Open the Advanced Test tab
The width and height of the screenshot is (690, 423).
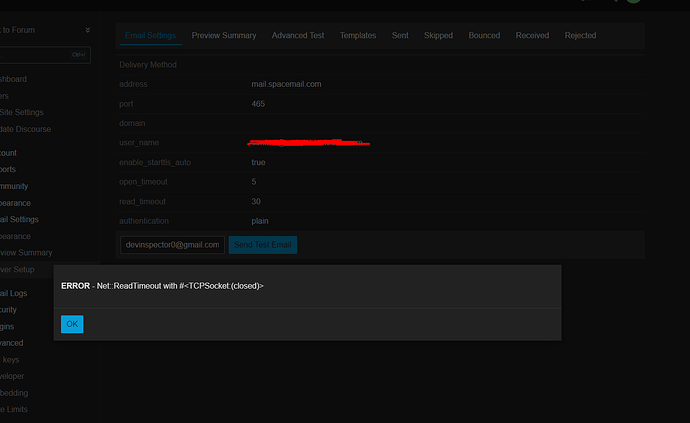tap(298, 36)
